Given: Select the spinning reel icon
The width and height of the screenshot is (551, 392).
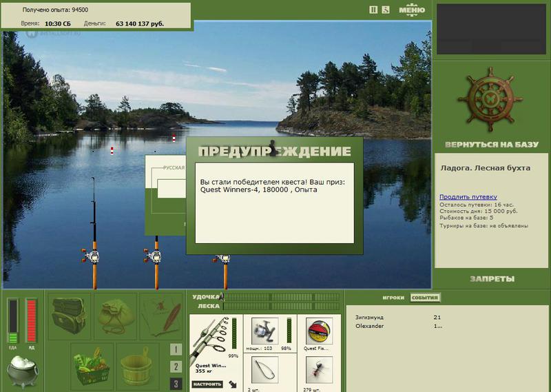Looking at the screenshot, I should point(264,331).
